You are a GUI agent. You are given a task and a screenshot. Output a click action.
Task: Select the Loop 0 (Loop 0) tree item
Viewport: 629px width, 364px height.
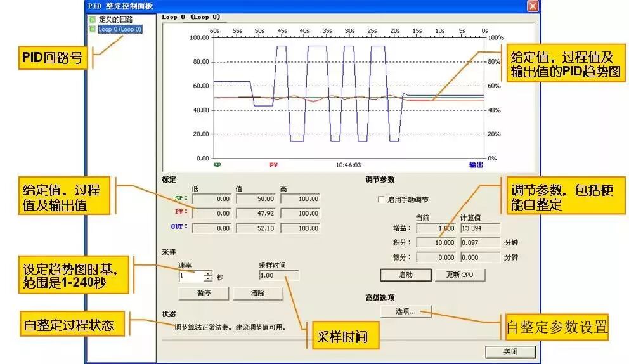click(120, 29)
